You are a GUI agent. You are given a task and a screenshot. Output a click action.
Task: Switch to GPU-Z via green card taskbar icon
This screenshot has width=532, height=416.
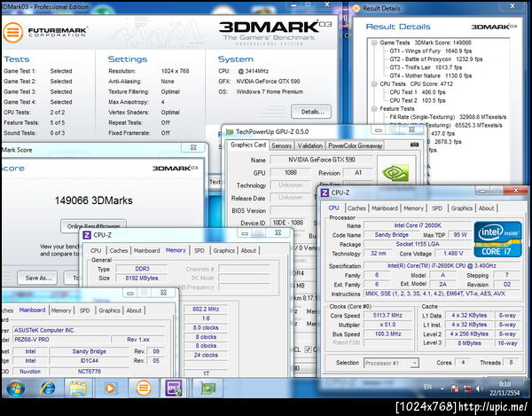(x=208, y=389)
